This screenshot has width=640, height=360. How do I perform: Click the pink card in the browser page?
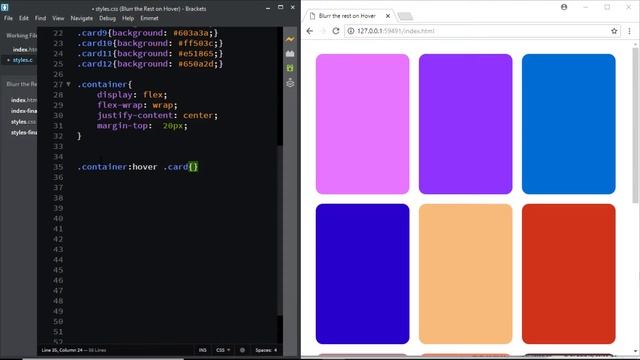click(362, 124)
